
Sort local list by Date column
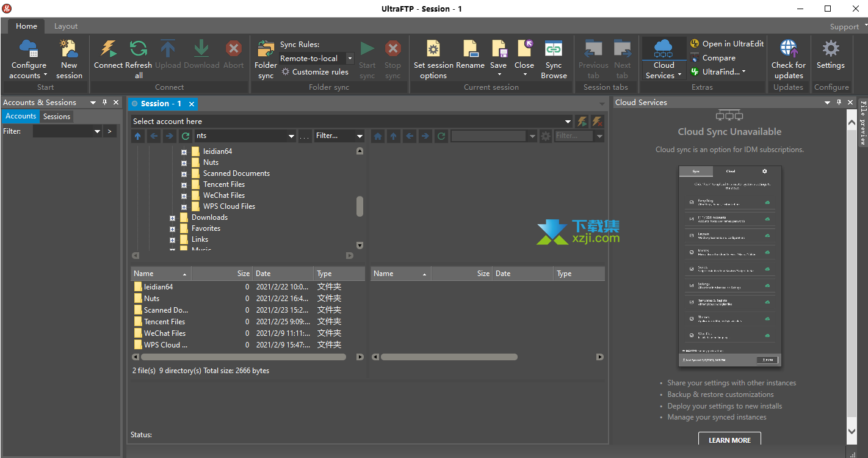coord(283,274)
